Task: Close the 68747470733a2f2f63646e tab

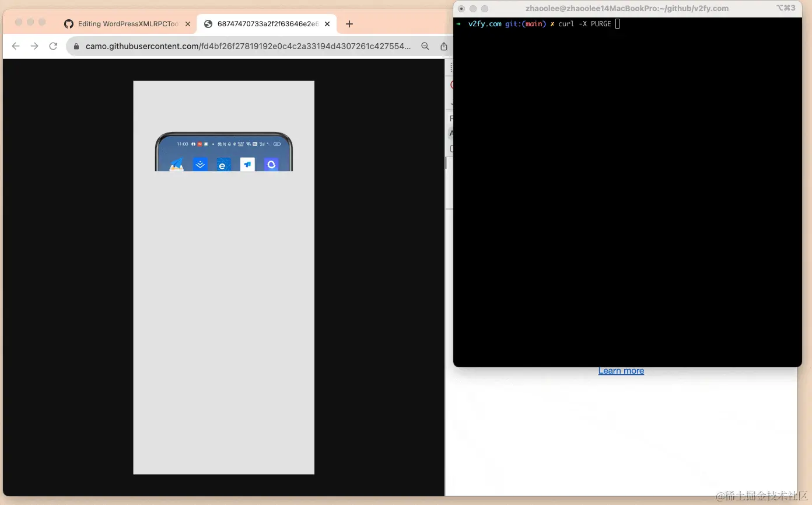Action: point(327,24)
